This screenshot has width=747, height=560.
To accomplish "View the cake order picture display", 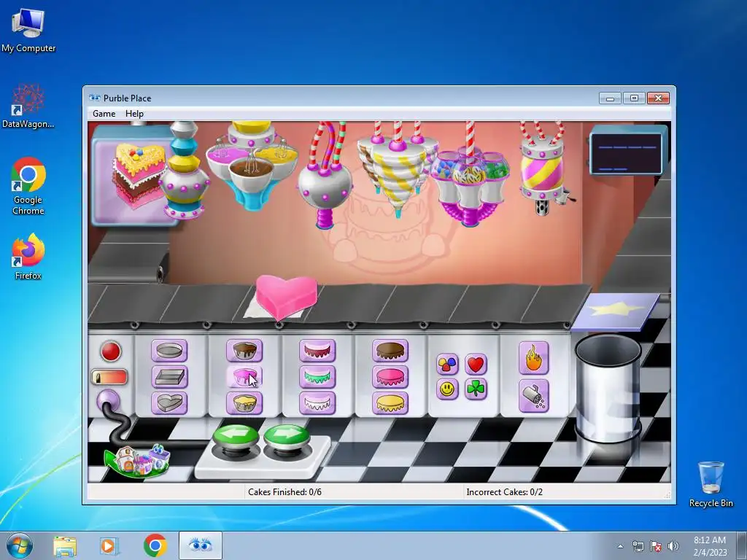I will click(136, 174).
